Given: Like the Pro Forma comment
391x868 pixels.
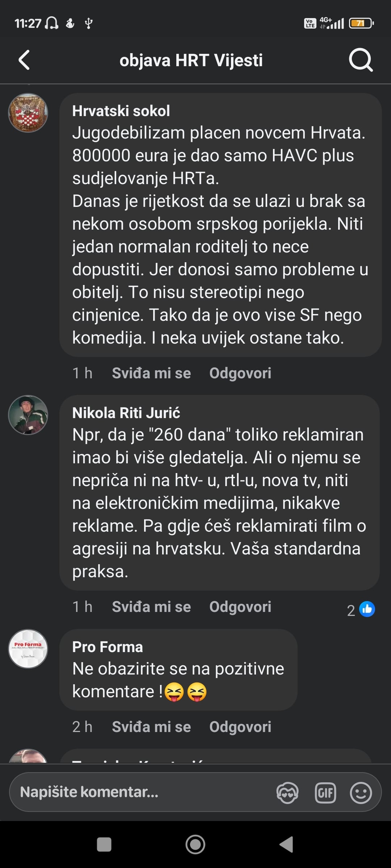Looking at the screenshot, I should [x=151, y=727].
